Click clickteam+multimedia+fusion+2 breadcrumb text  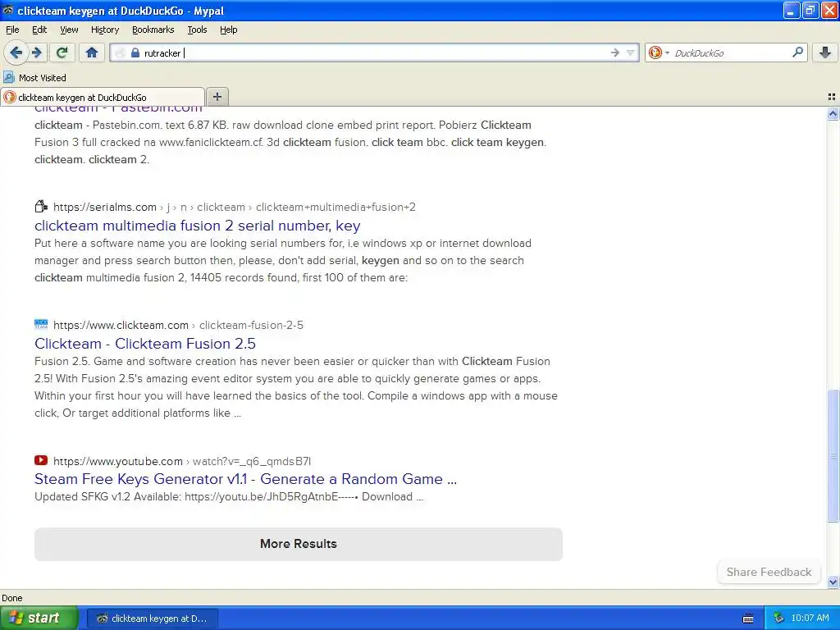click(336, 207)
